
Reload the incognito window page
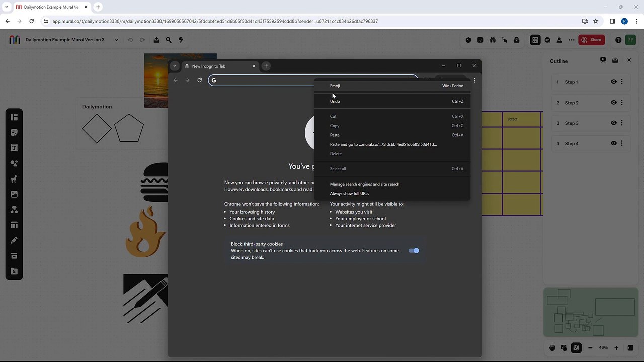pos(200,80)
